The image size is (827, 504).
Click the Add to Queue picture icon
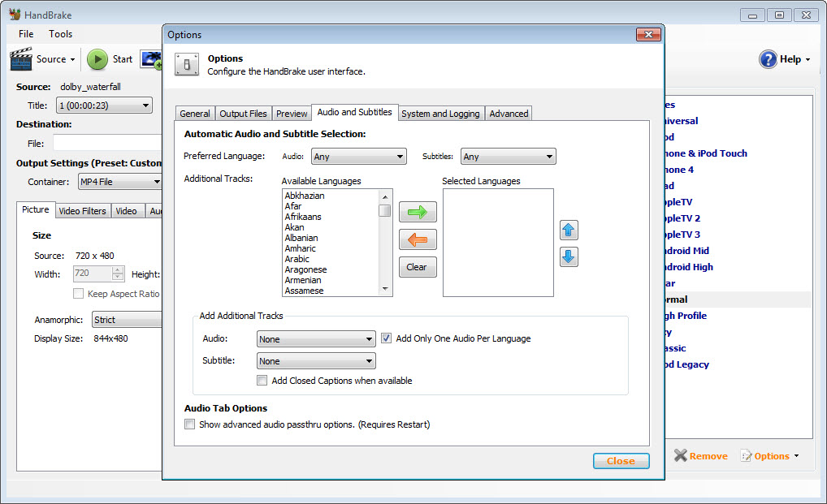pos(151,59)
